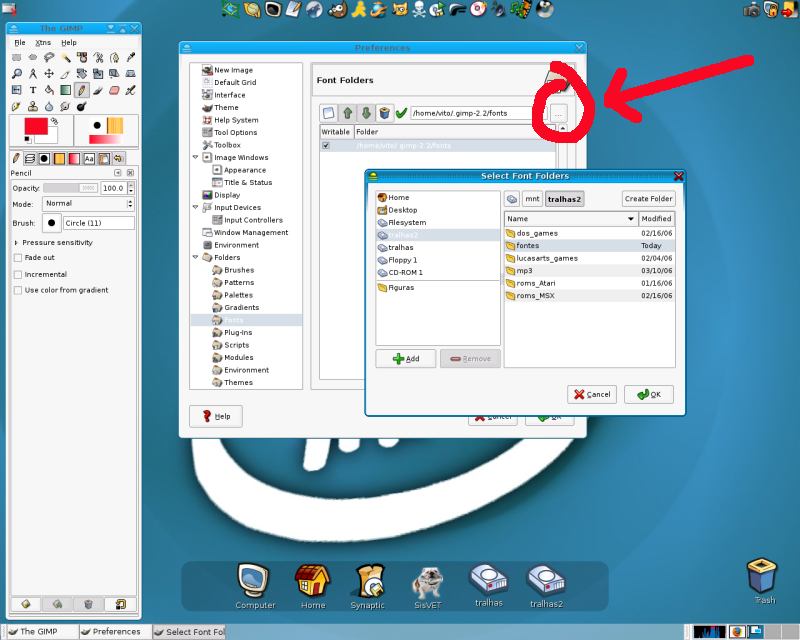Click the '...' browse folder button
Viewport: 800px width, 640px height.
point(559,114)
